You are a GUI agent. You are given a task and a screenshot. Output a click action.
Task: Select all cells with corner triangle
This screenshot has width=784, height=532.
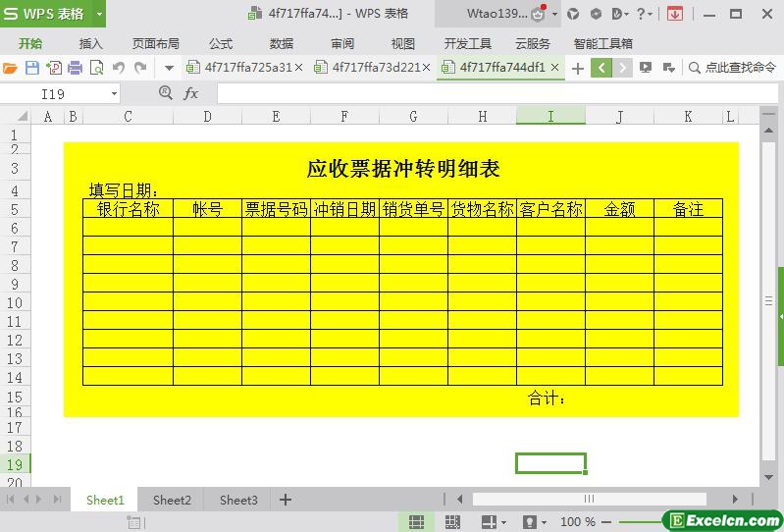[22, 117]
